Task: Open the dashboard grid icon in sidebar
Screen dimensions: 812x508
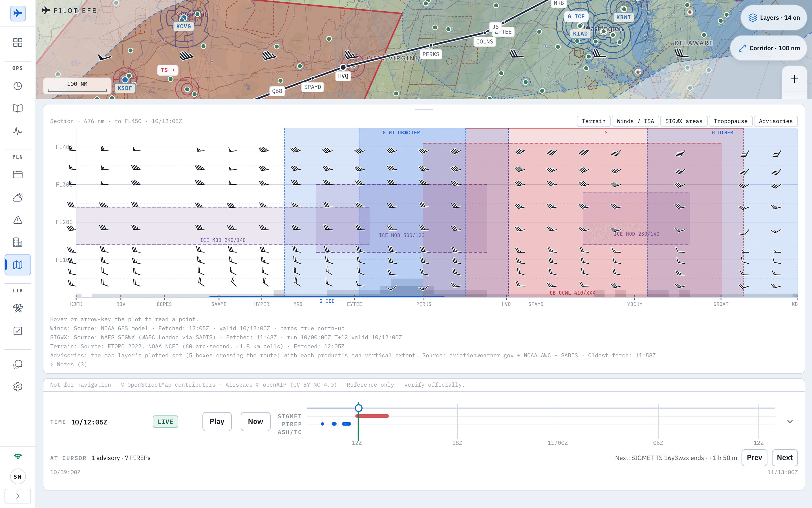Action: 18,42
